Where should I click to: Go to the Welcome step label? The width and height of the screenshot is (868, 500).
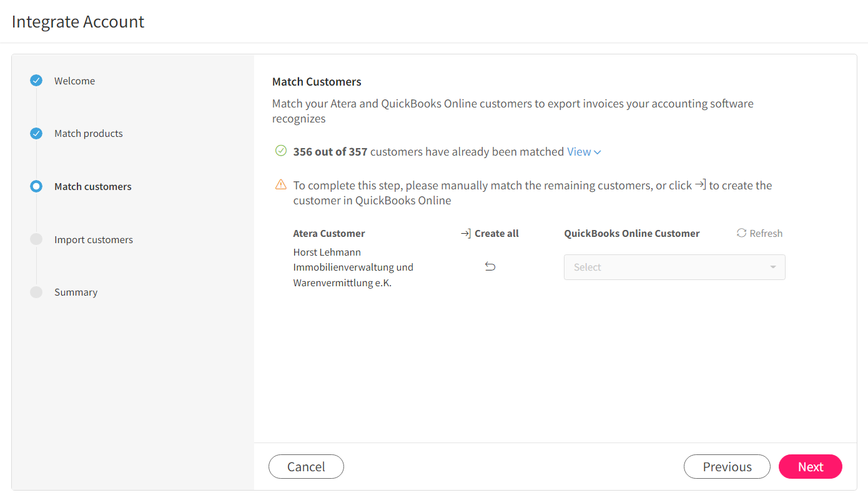[x=75, y=81]
